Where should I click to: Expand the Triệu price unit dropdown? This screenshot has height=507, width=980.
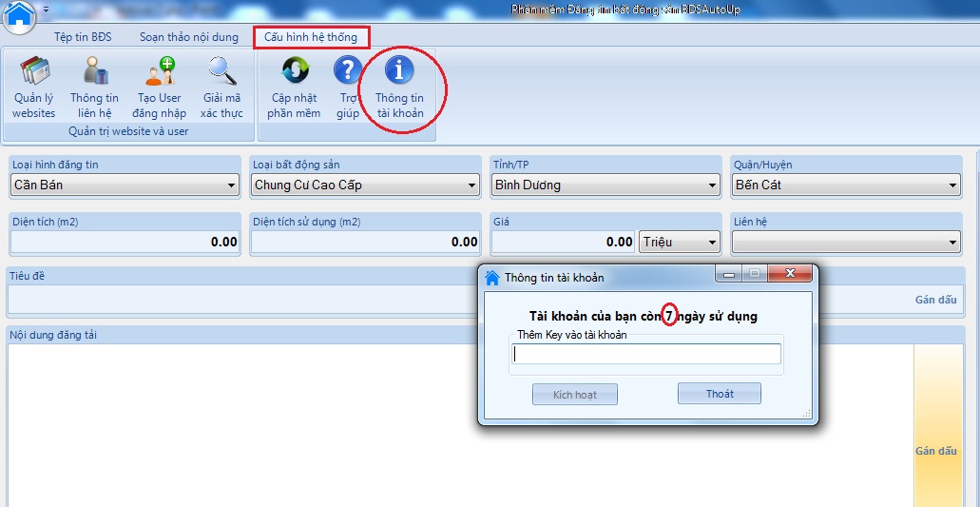coord(712,243)
